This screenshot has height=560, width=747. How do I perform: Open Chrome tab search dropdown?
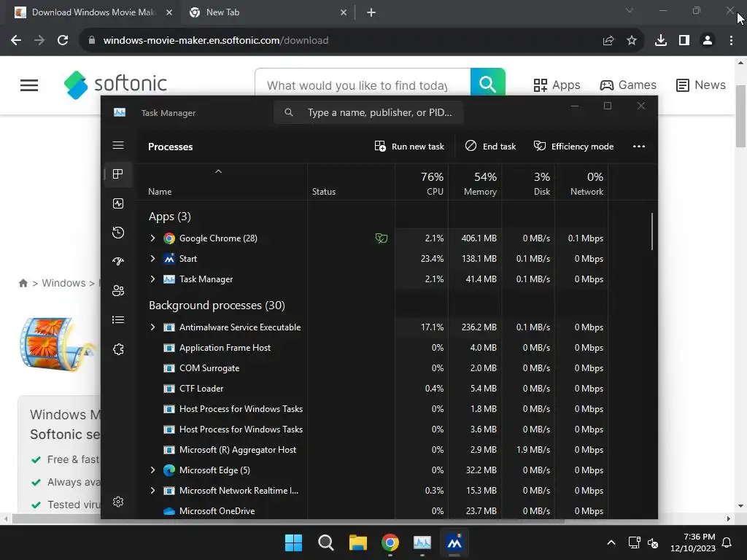(x=630, y=10)
